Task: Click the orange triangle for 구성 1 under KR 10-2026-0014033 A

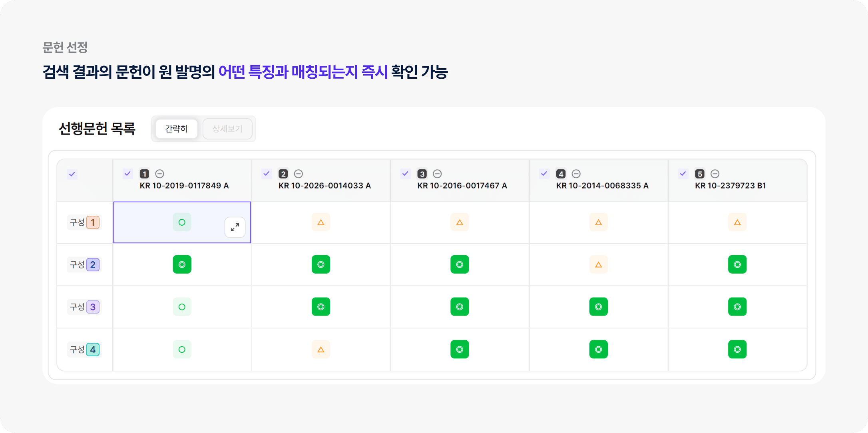Action: pyautogui.click(x=321, y=222)
